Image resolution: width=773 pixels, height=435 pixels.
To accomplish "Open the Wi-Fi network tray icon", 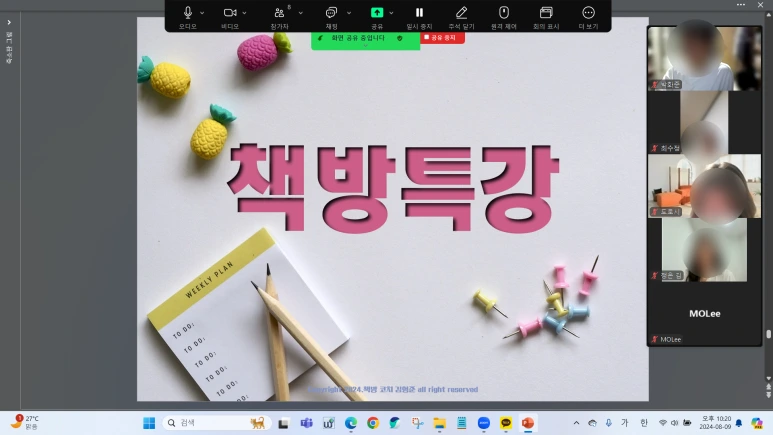I will (663, 423).
